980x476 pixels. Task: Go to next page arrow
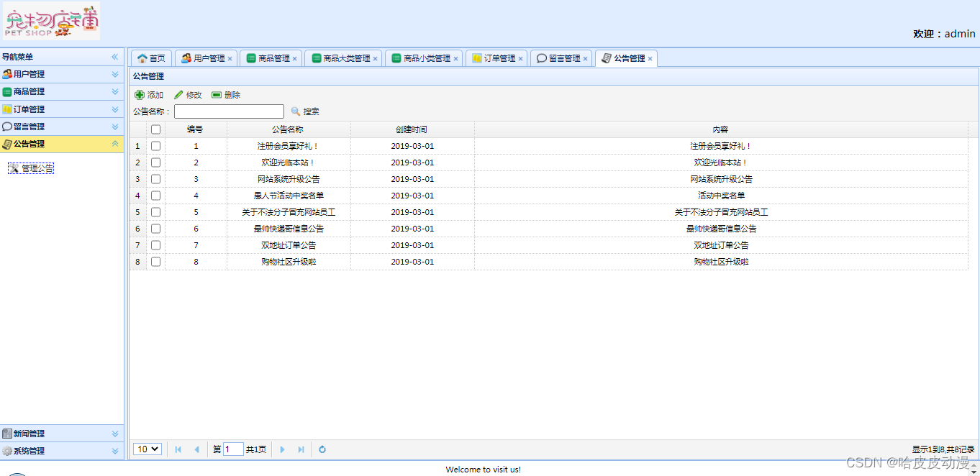coord(282,449)
